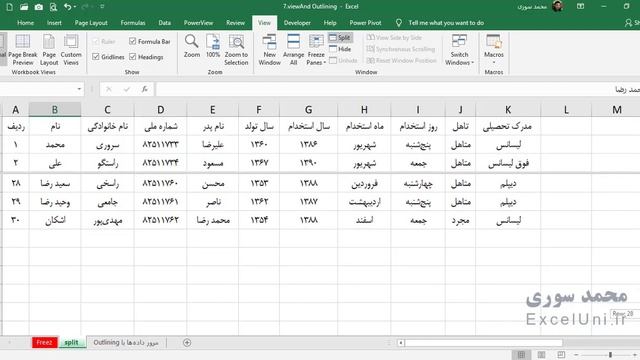Set zoom to 100%
640x360 pixels.
point(213,46)
